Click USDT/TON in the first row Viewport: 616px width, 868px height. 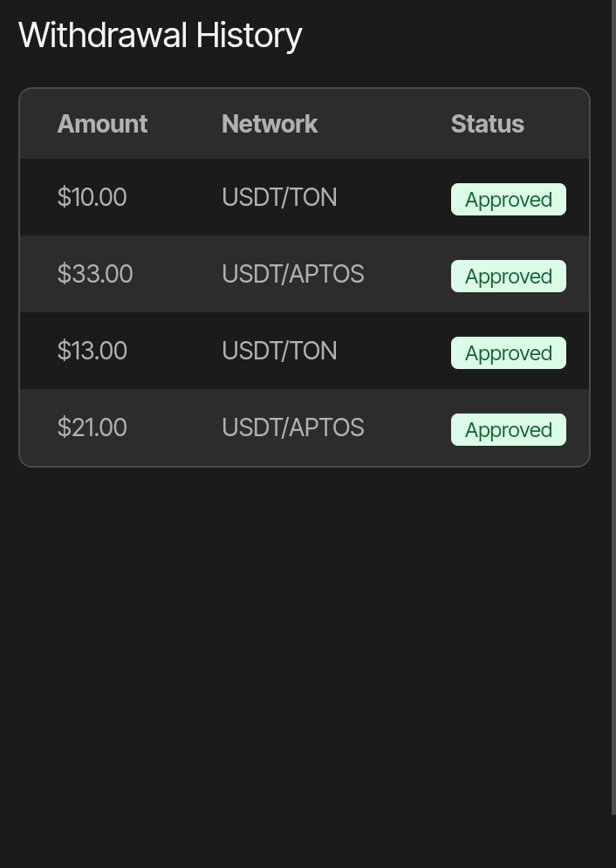pyautogui.click(x=279, y=197)
